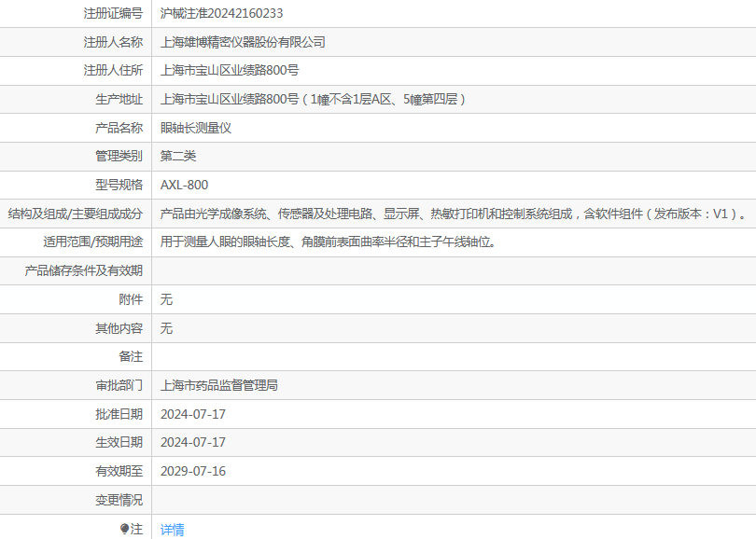This screenshot has width=756, height=539.
Task: Click the 生效日期 label
Action: (x=119, y=442)
